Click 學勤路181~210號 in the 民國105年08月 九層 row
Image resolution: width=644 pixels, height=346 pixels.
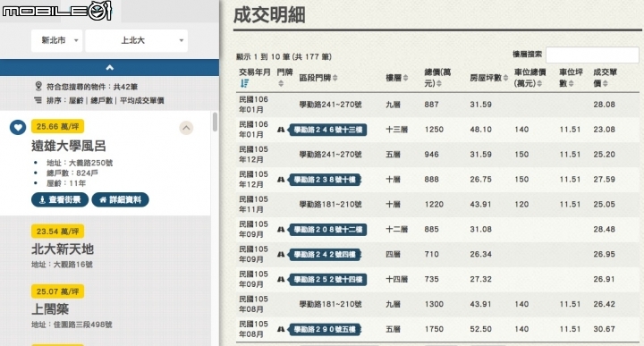[330, 304]
